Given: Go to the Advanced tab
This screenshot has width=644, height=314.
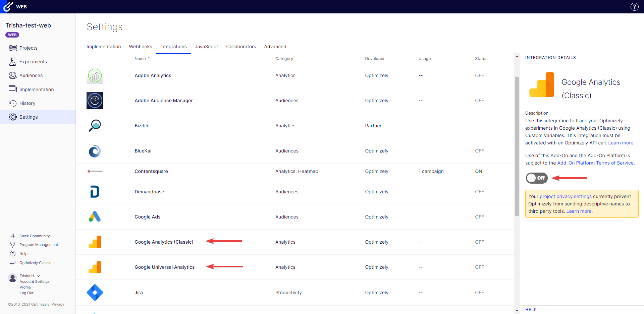Looking at the screenshot, I should 275,47.
